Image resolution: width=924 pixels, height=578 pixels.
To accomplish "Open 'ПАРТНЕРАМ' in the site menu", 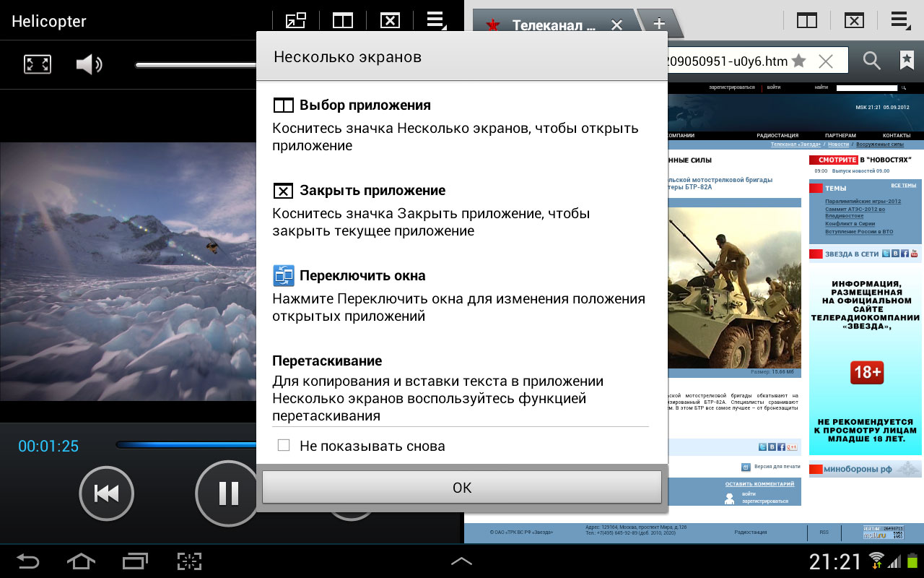I will tap(840, 136).
